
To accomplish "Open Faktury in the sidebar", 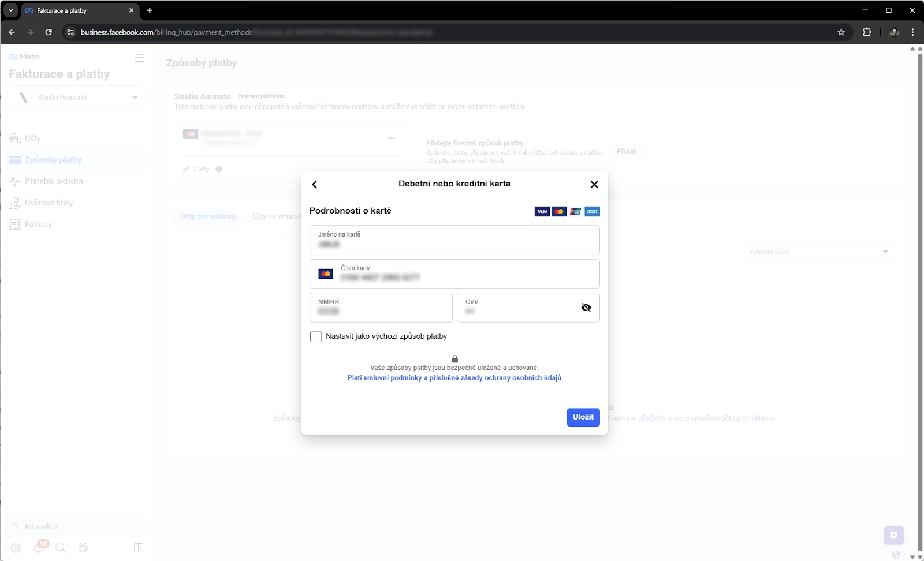I will 76,224.
